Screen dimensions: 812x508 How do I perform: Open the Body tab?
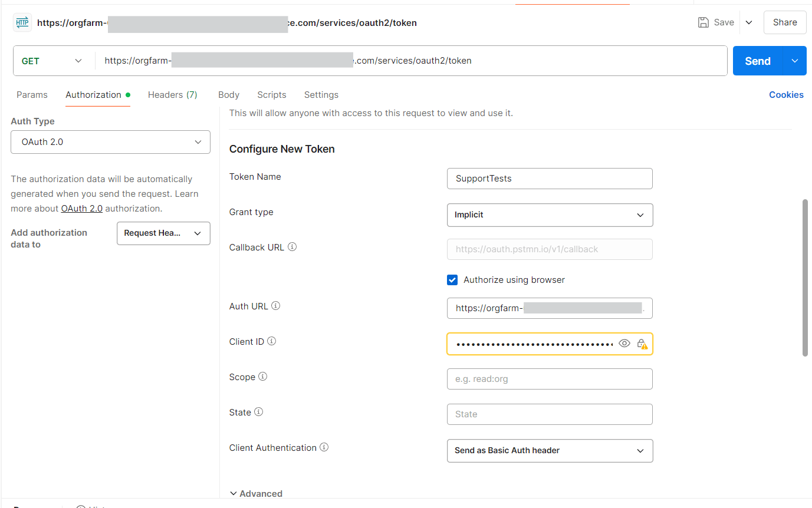coord(228,94)
